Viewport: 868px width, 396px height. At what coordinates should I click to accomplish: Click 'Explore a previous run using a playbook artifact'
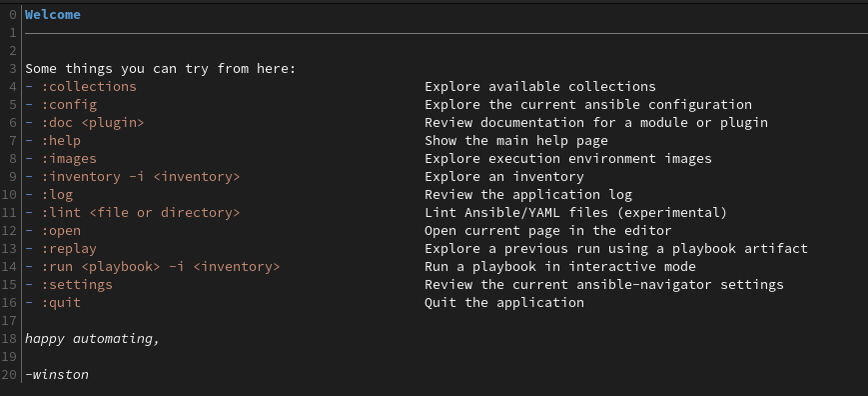[x=616, y=249]
